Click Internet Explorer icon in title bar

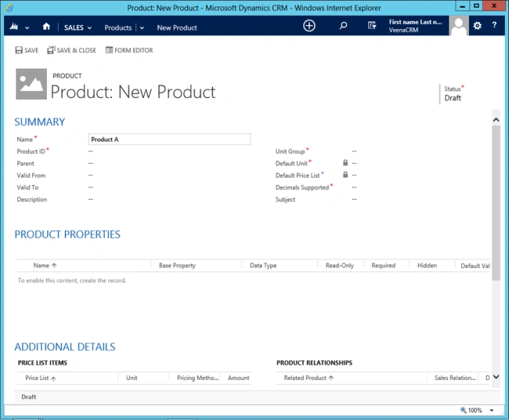[x=9, y=8]
